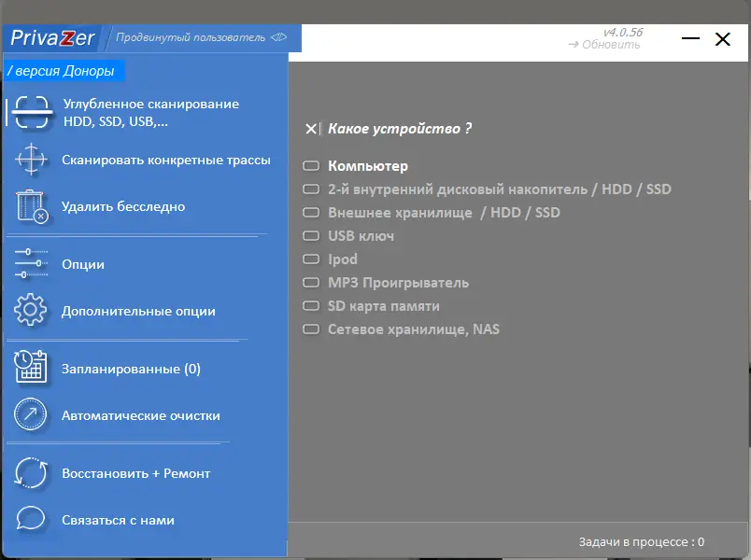Select the Компьютер device option
751x560 pixels.
[368, 166]
